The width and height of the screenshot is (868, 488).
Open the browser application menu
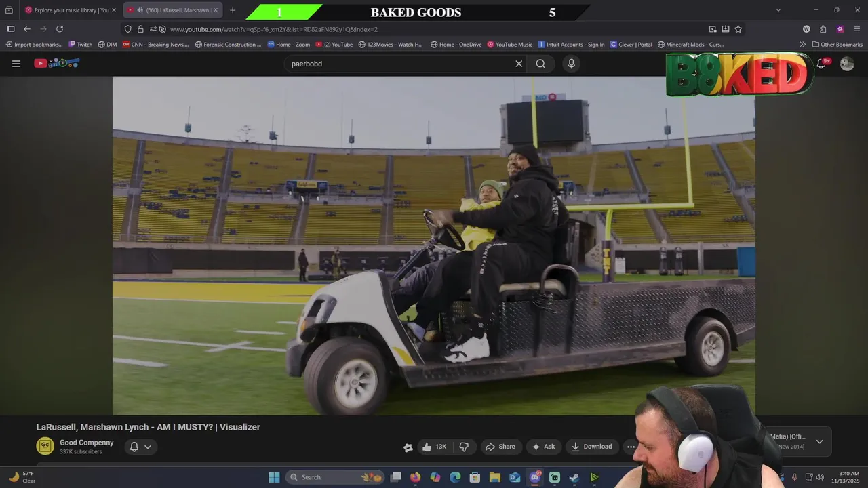point(857,29)
